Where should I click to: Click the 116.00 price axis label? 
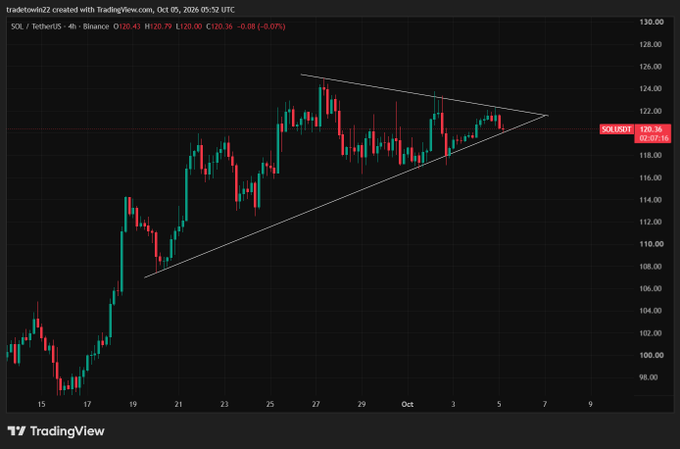coord(651,177)
